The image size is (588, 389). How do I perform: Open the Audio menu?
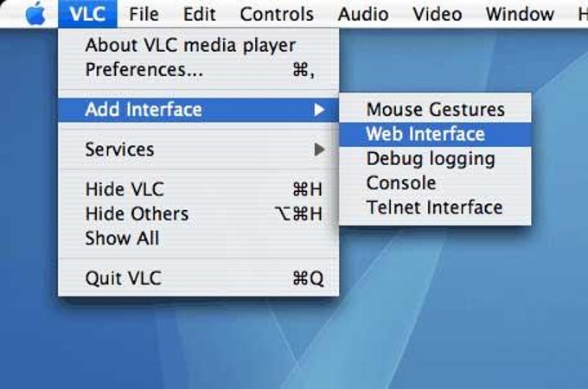[363, 14]
